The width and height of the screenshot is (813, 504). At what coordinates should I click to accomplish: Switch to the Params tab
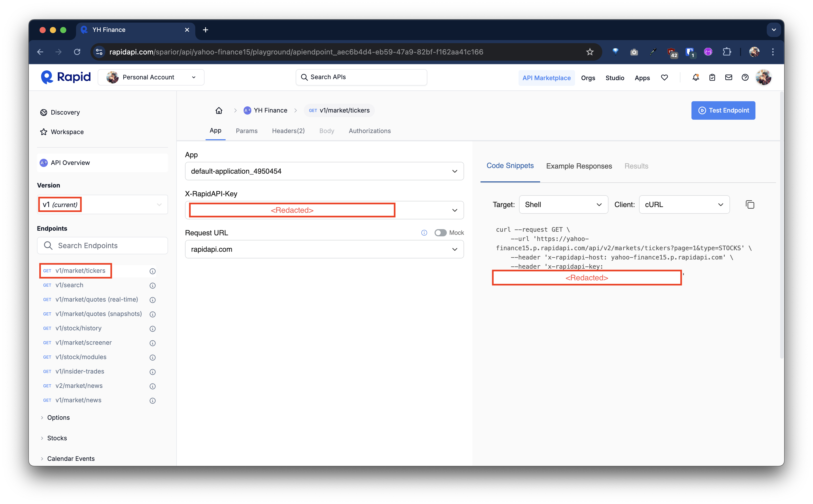(247, 131)
